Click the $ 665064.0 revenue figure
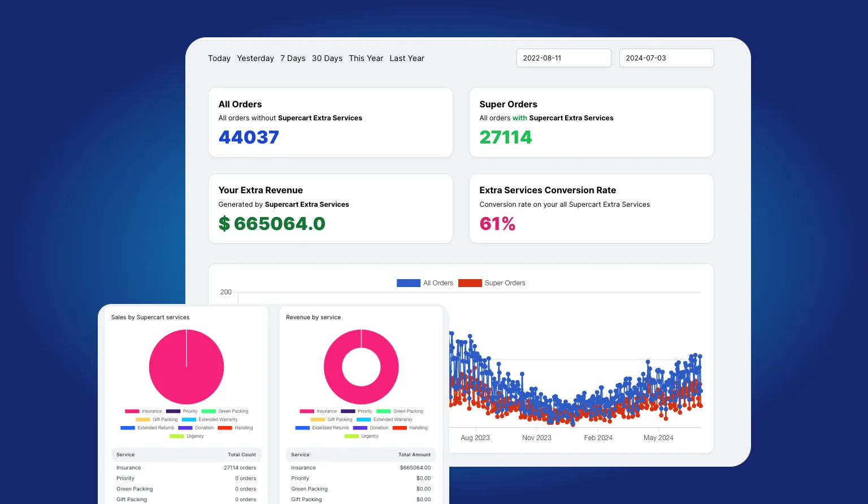Viewport: 868px width, 504px height. pyautogui.click(x=272, y=224)
